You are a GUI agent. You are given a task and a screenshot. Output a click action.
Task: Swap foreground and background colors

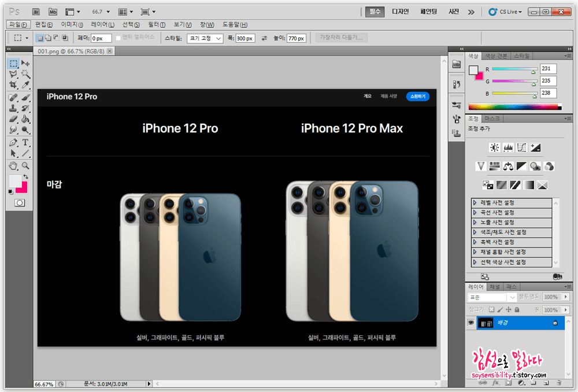[x=26, y=177]
